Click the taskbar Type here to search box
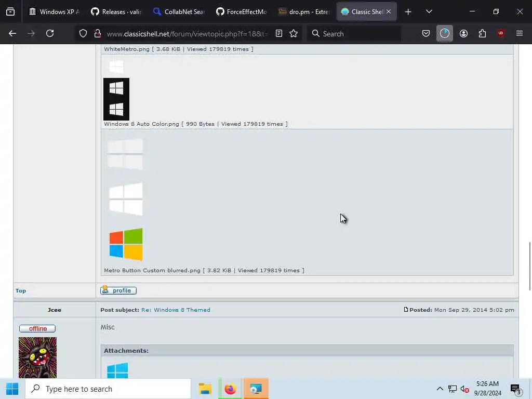The image size is (532, 399). point(108,389)
